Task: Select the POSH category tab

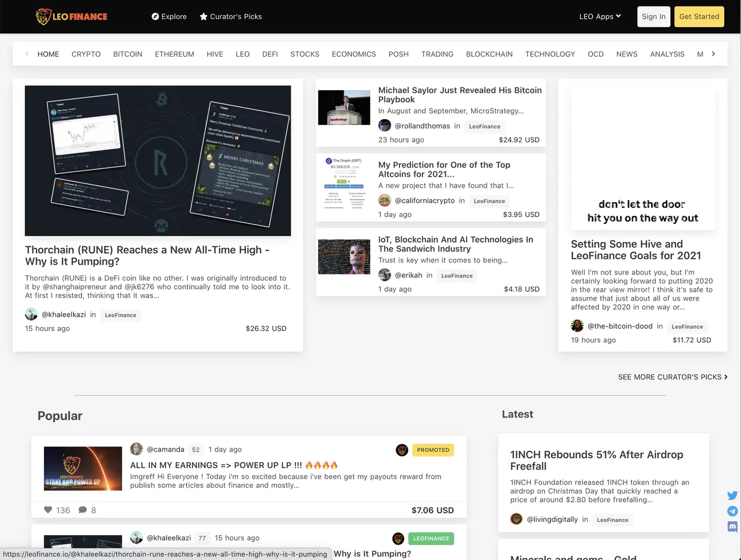Action: coord(398,54)
